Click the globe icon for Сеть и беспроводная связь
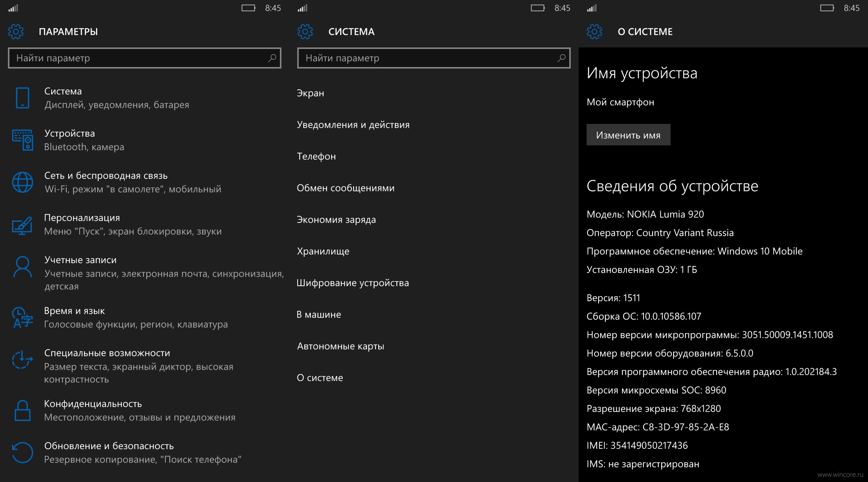 click(x=23, y=182)
